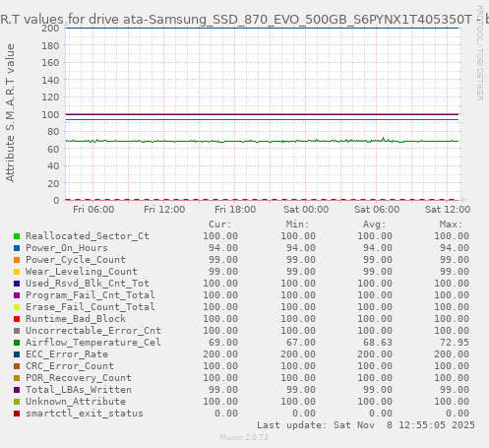Click the 100 y-axis tick label
This screenshot has width=489, height=448.
coord(50,114)
